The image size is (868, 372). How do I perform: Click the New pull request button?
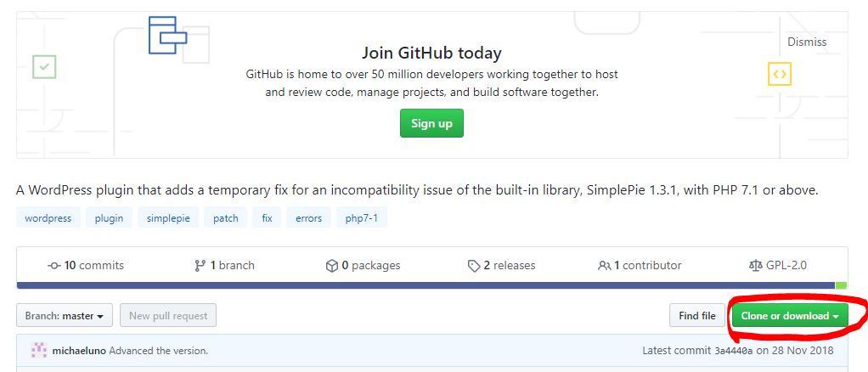168,316
